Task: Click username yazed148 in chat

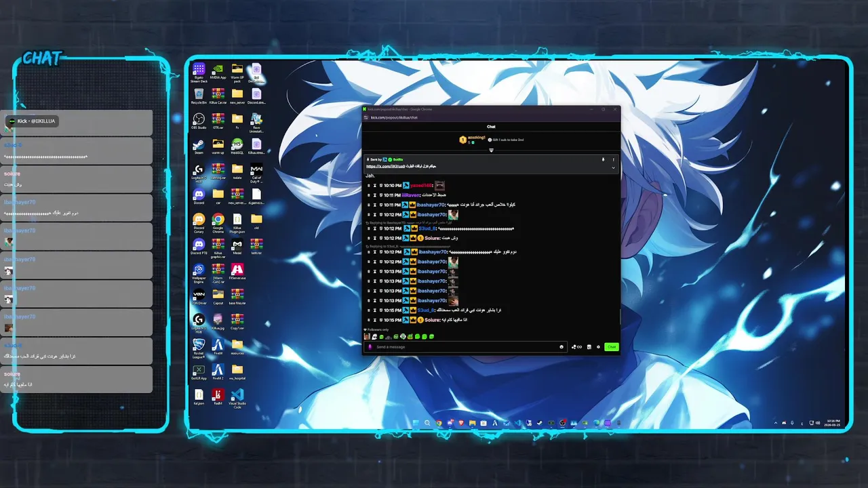Action: [421, 185]
